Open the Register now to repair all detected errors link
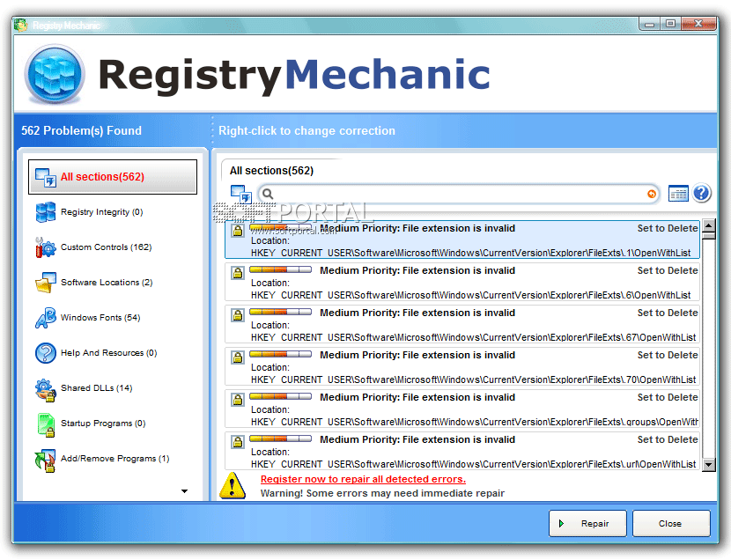Screen dimensions: 731x560 pyautogui.click(x=363, y=479)
